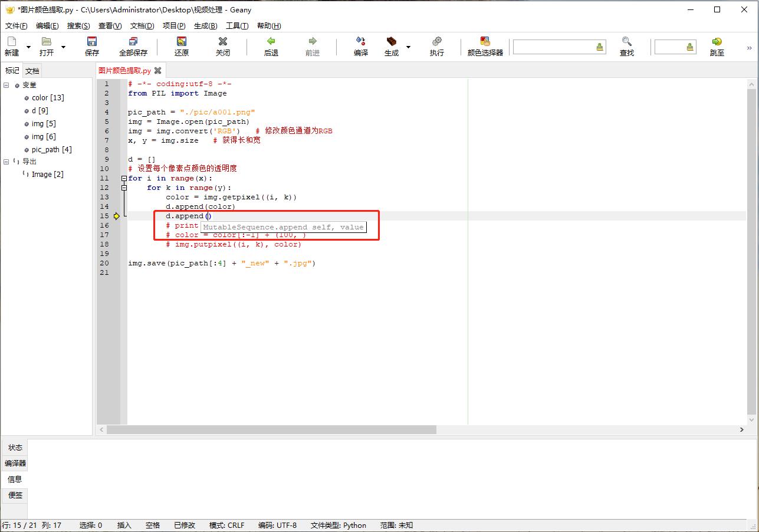Click the 查找 magnifier icon
The height and width of the screenshot is (532, 759).
(x=627, y=41)
